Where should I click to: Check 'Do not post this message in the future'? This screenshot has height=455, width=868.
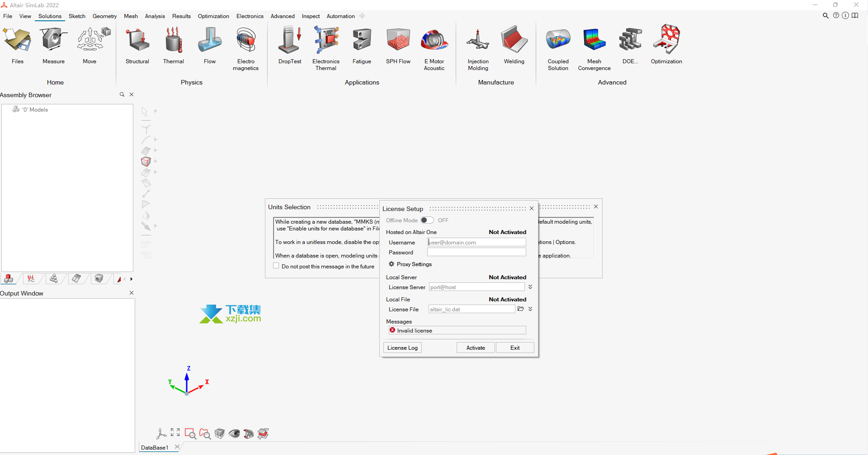click(276, 266)
